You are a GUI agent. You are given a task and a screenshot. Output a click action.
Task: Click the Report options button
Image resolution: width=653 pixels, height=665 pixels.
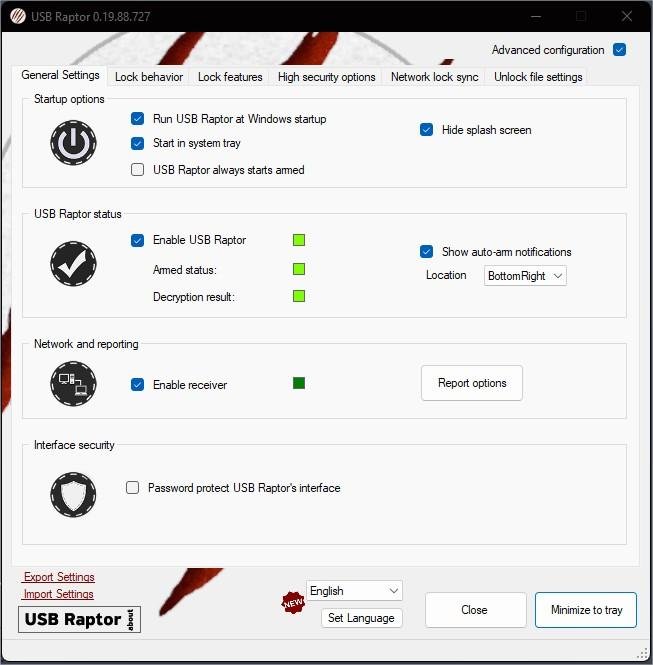(472, 383)
